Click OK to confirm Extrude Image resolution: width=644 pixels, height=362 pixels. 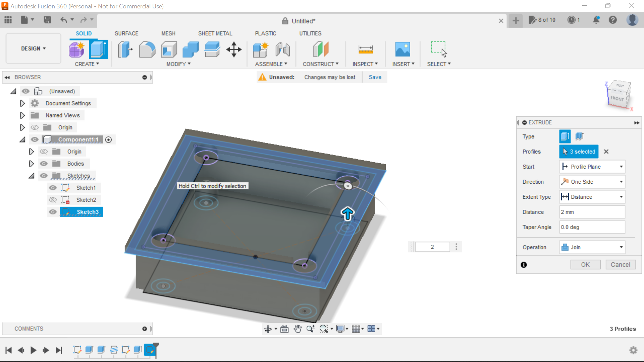pos(585,264)
